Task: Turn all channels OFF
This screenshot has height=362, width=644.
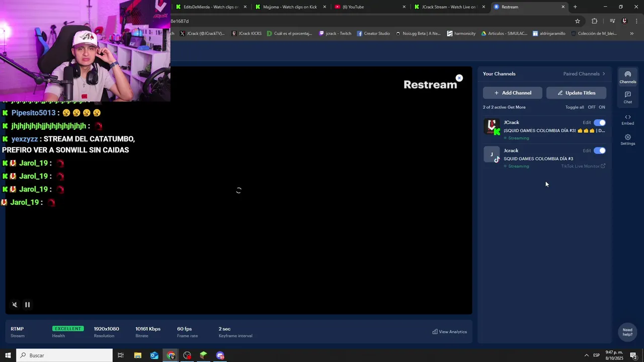Action: click(x=592, y=107)
